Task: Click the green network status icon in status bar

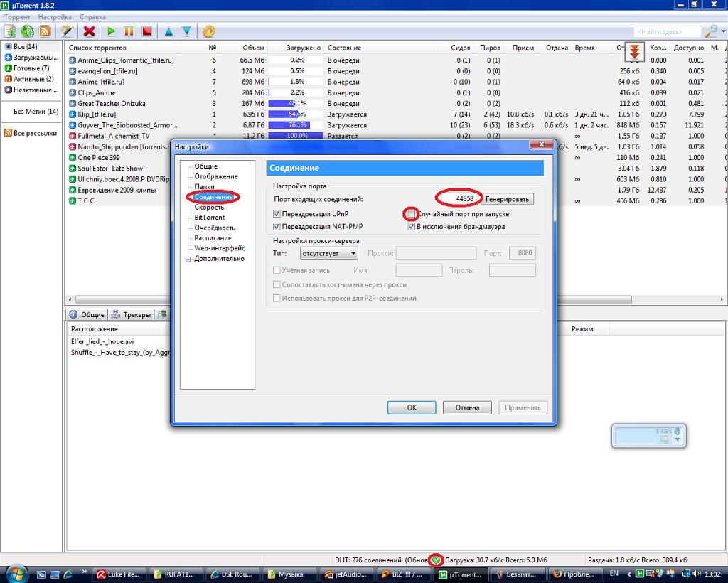Action: (x=436, y=560)
